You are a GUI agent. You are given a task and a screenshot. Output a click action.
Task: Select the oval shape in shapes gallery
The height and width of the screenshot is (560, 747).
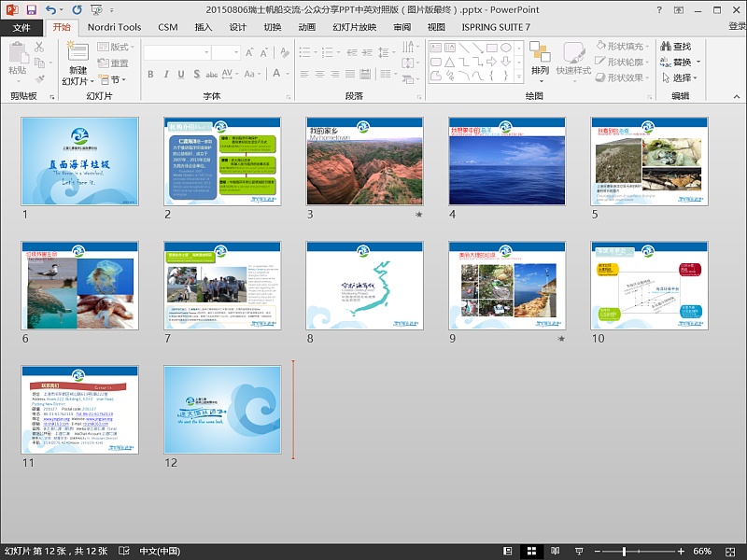506,48
